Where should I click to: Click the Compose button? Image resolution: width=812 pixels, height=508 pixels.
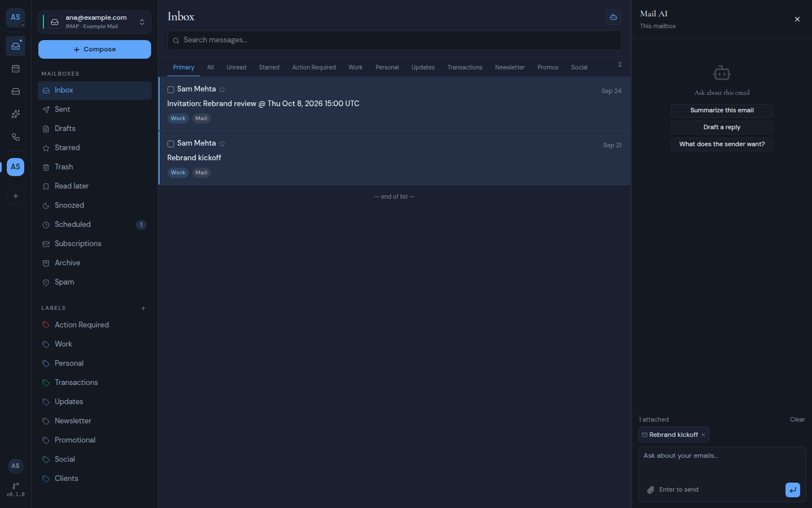coord(95,49)
